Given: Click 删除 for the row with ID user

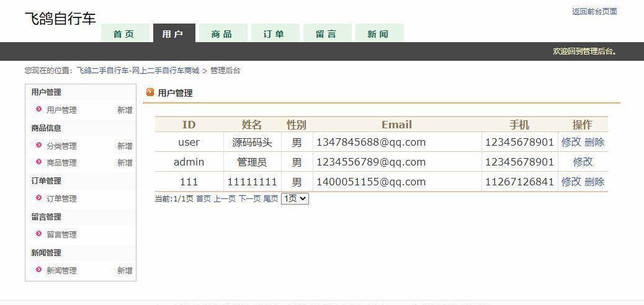Looking at the screenshot, I should (x=594, y=142).
